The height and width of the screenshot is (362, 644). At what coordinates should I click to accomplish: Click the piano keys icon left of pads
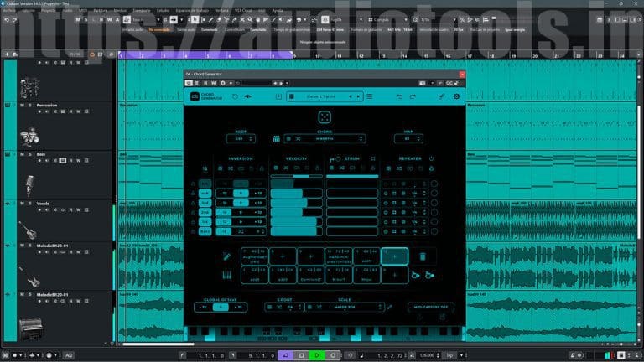pyautogui.click(x=226, y=275)
